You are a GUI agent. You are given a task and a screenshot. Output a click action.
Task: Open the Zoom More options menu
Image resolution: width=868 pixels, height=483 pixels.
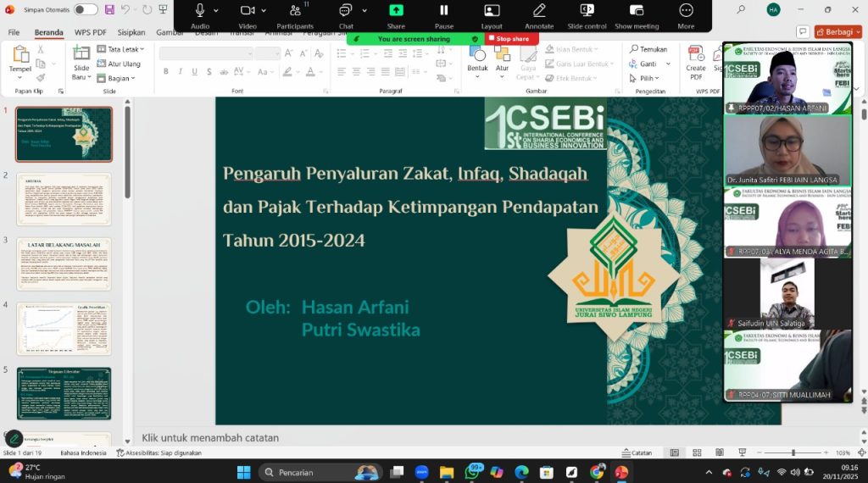tap(686, 14)
